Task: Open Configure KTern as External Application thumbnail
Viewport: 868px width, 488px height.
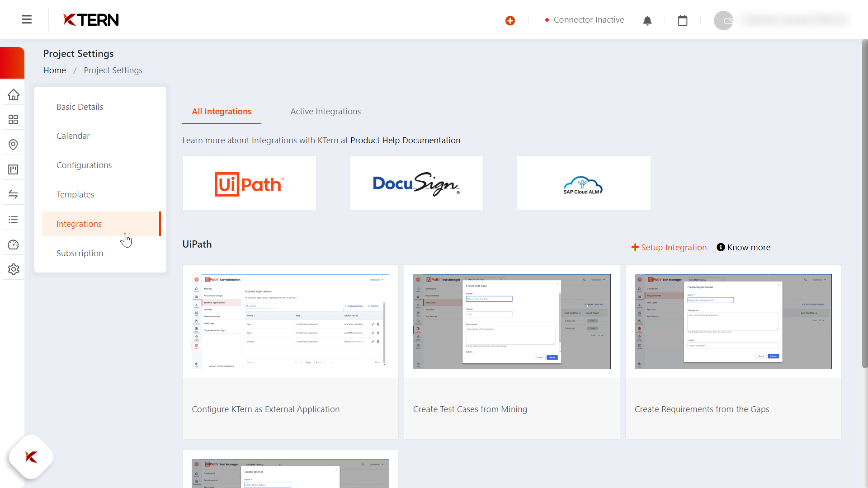Action: click(290, 322)
